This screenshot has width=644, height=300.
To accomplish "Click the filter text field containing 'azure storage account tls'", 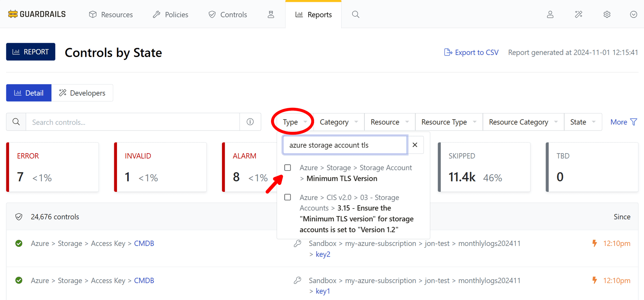I will pos(345,145).
